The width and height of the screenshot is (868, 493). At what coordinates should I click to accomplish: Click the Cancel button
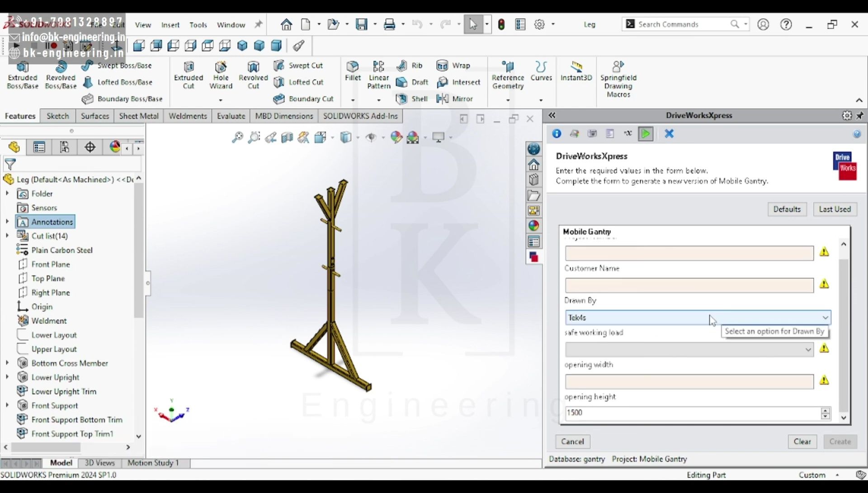pyautogui.click(x=572, y=441)
